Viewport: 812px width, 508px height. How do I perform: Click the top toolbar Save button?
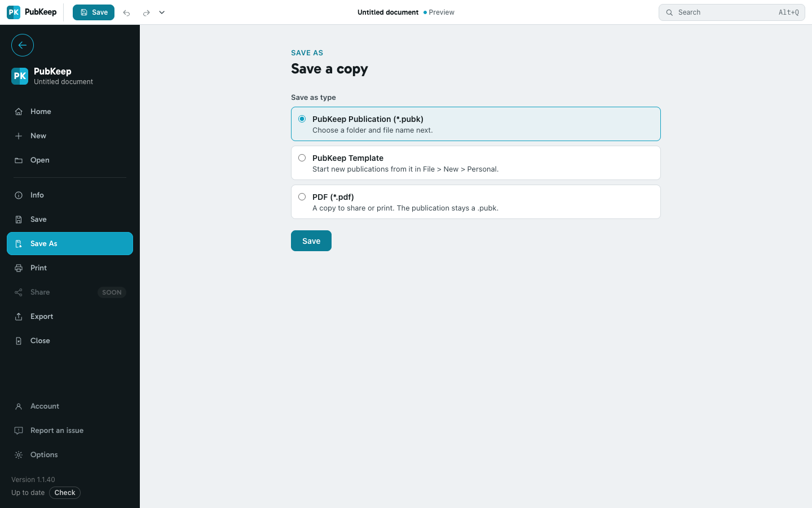click(x=94, y=12)
